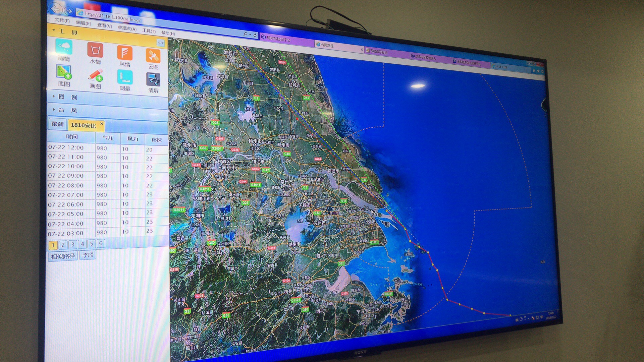Image resolution: width=644 pixels, height=362 pixels.
Task: Collapse the side panel with << button
Action: tap(161, 43)
